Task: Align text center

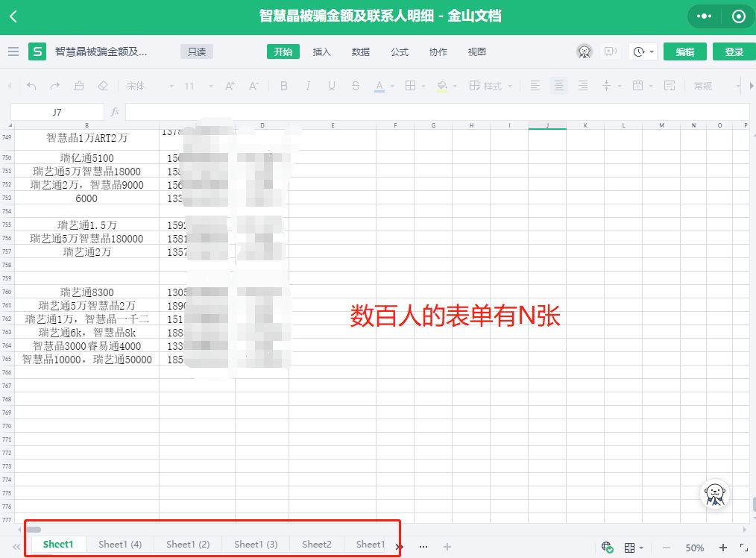Action: 559,86
